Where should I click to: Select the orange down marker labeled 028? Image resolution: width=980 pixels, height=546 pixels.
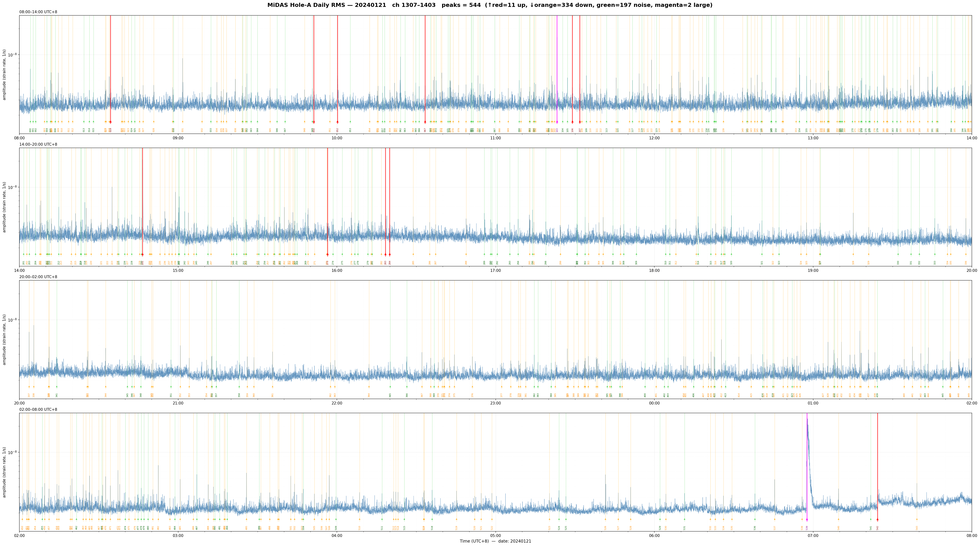(154, 122)
